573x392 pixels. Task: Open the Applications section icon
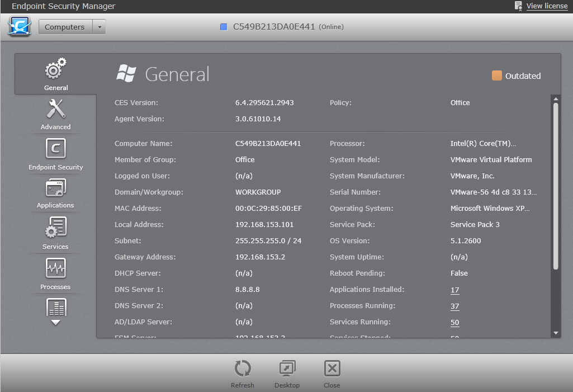56,188
